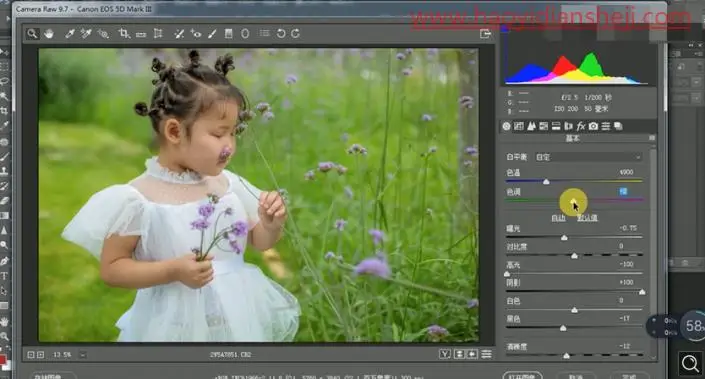Image resolution: width=705 pixels, height=379 pixels.
Task: Open the Camera Calibration panel tab
Action: [593, 126]
